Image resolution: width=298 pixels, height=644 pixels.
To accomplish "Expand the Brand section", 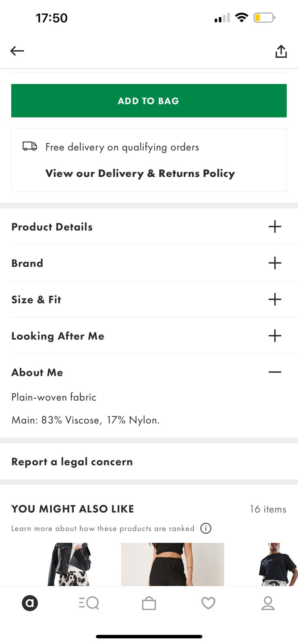I will coord(149,263).
